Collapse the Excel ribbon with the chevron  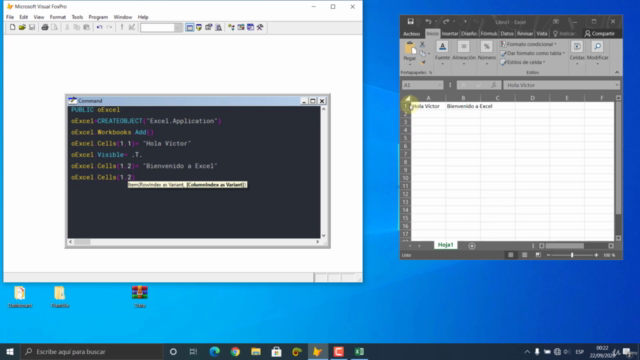[617, 72]
